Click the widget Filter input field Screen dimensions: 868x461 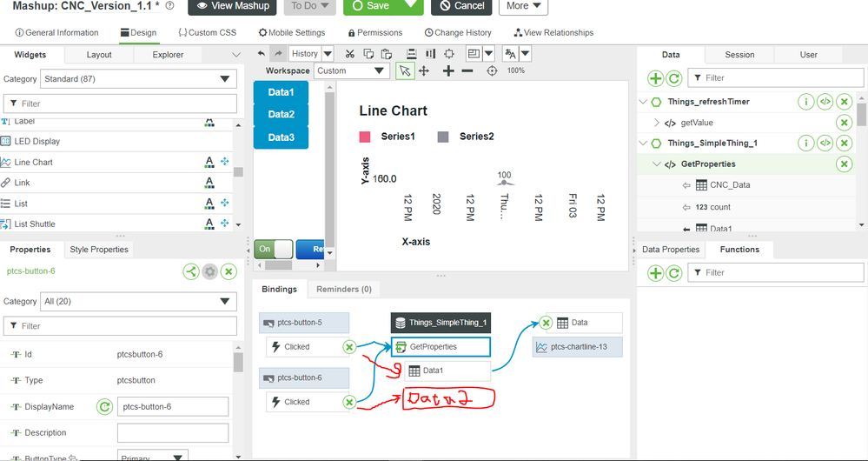(x=120, y=104)
